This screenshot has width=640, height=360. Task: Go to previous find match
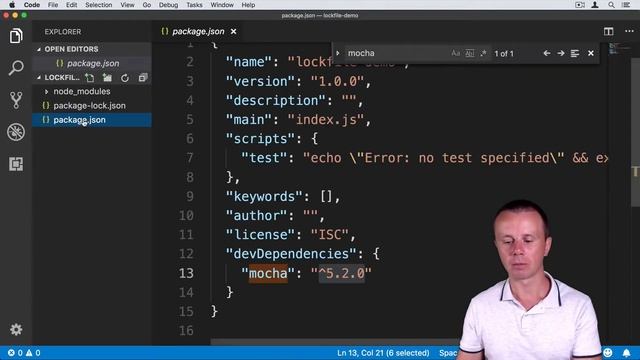(547, 53)
